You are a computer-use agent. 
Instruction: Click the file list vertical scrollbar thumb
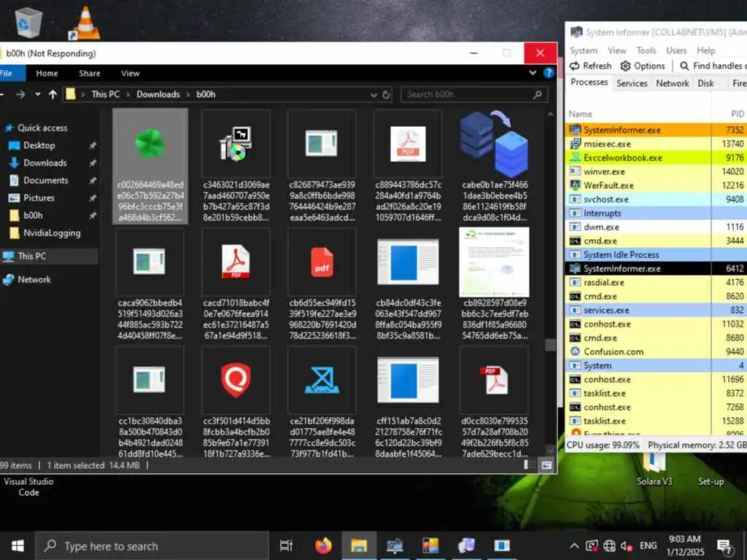(x=550, y=345)
